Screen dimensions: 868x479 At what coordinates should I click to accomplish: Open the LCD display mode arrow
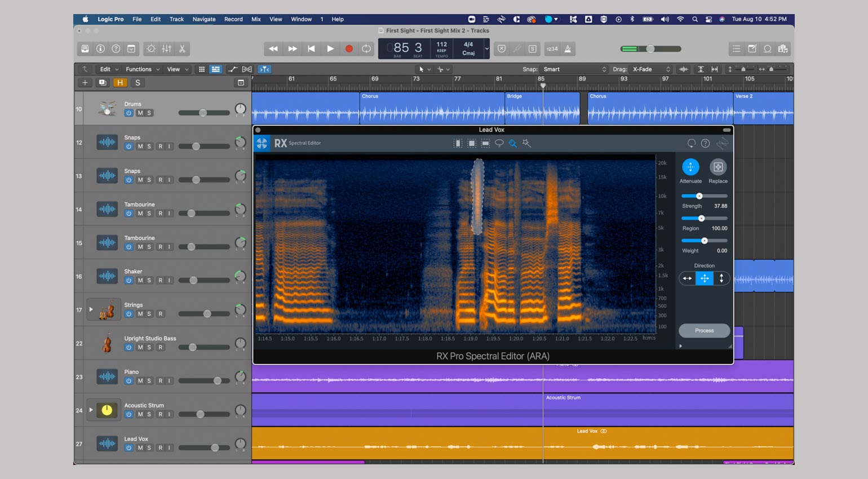click(487, 49)
